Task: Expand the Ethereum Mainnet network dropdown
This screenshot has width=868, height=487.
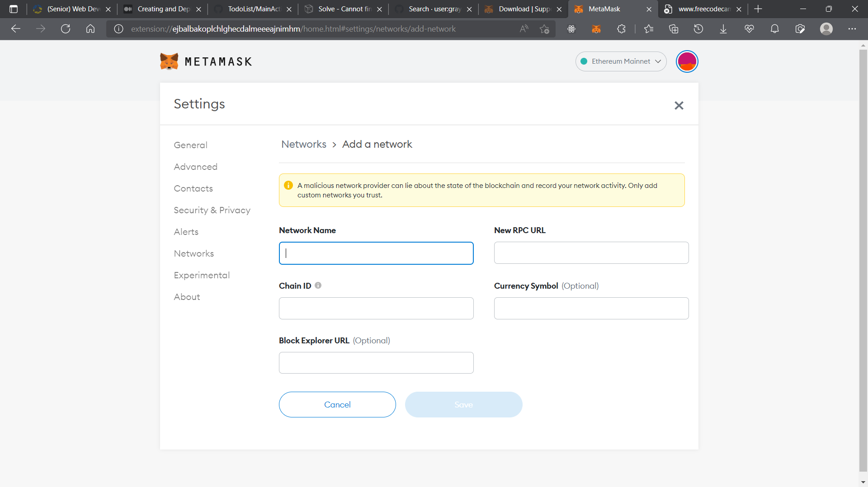Action: coord(621,61)
